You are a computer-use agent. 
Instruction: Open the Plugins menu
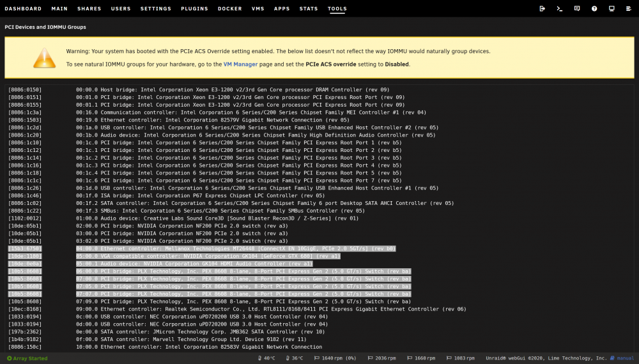point(194,8)
